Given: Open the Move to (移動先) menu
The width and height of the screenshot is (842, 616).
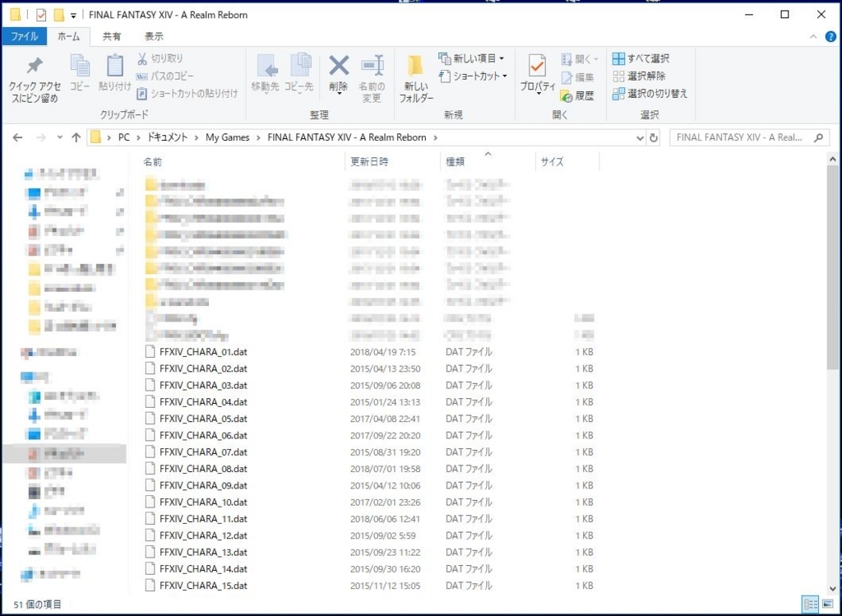Looking at the screenshot, I should point(266,73).
